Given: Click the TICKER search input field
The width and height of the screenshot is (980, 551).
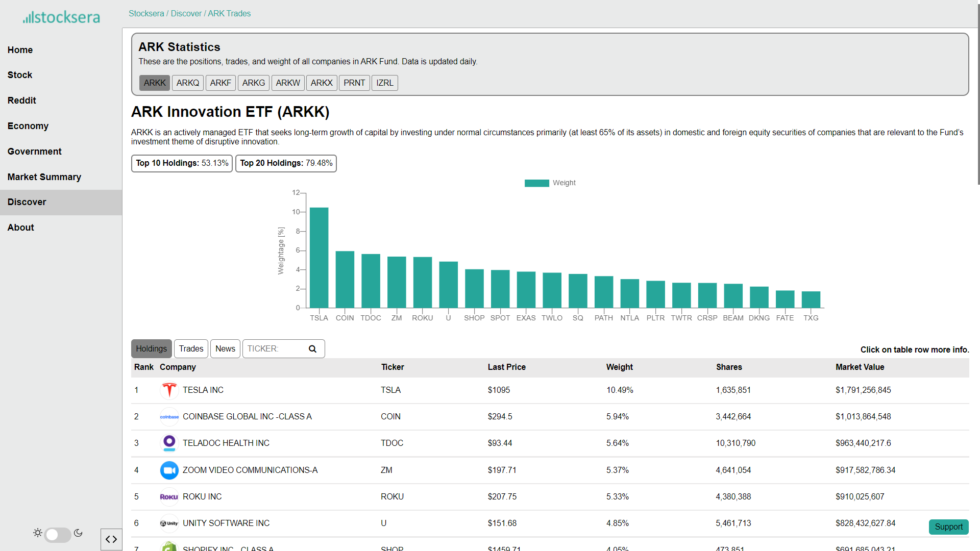Looking at the screenshot, I should pyautogui.click(x=275, y=349).
